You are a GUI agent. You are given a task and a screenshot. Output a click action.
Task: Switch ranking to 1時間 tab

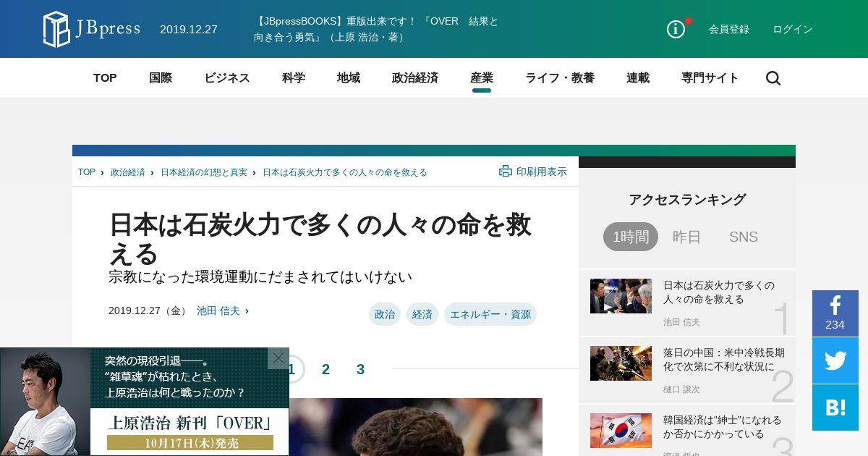(x=631, y=237)
